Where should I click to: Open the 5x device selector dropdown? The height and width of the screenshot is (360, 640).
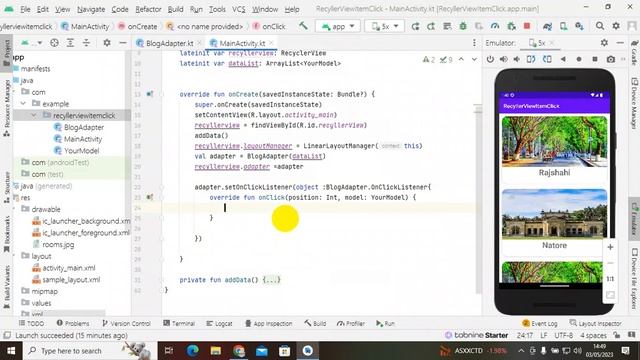384,26
